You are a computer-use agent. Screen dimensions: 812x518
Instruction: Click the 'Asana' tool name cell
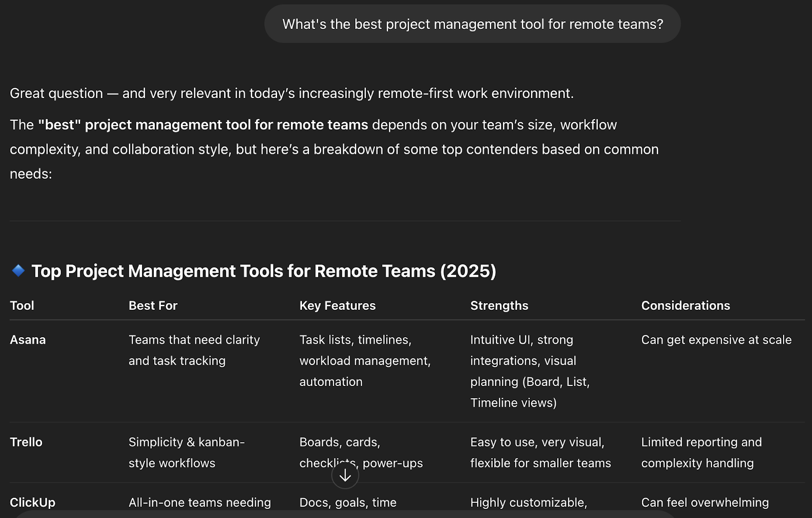28,340
